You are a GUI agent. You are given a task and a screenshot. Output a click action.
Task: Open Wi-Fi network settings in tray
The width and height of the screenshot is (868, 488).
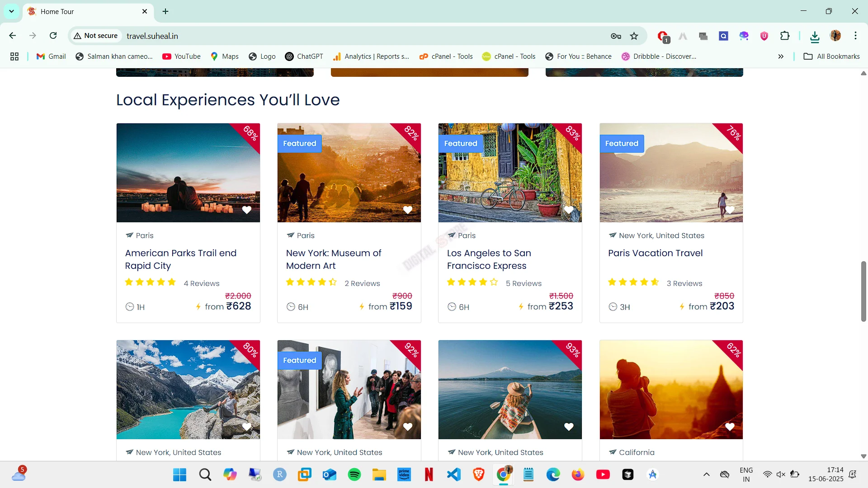click(x=768, y=474)
